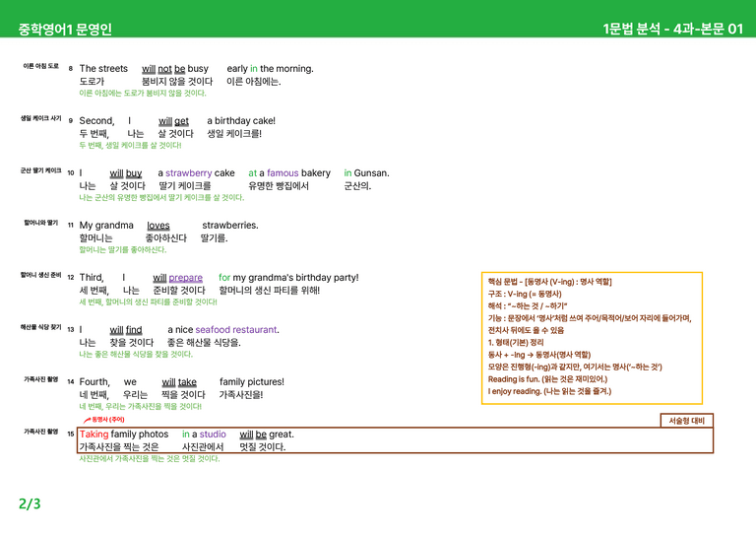The height and width of the screenshot is (535, 756).
Task: Click the example "I enjoy reading. (나는 읽는 것을 즐겨.)"
Action: point(549,391)
